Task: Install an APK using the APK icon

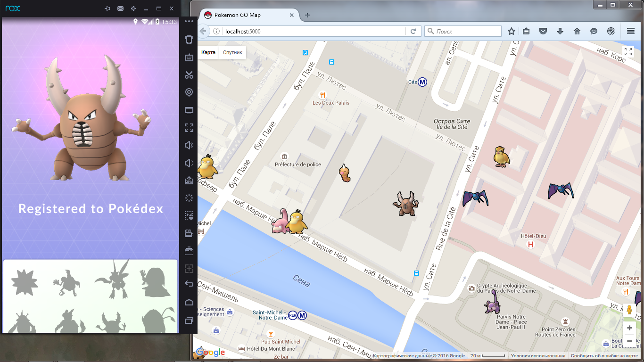Action: tap(189, 181)
